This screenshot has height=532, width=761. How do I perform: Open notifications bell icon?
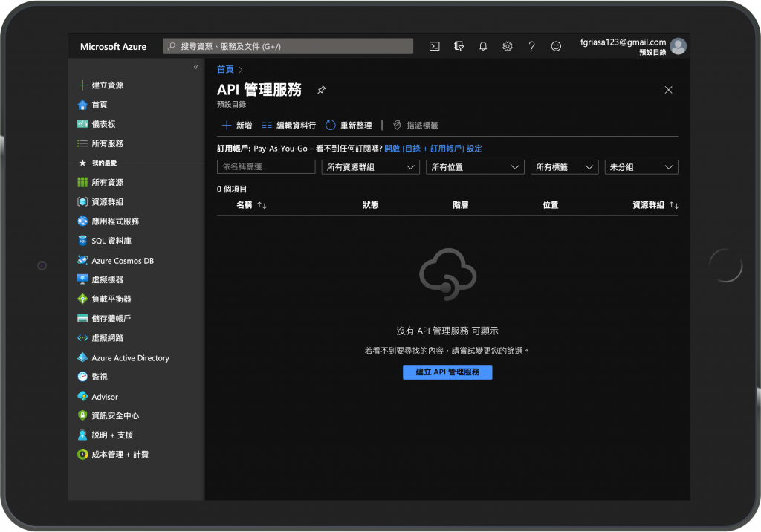tap(483, 46)
